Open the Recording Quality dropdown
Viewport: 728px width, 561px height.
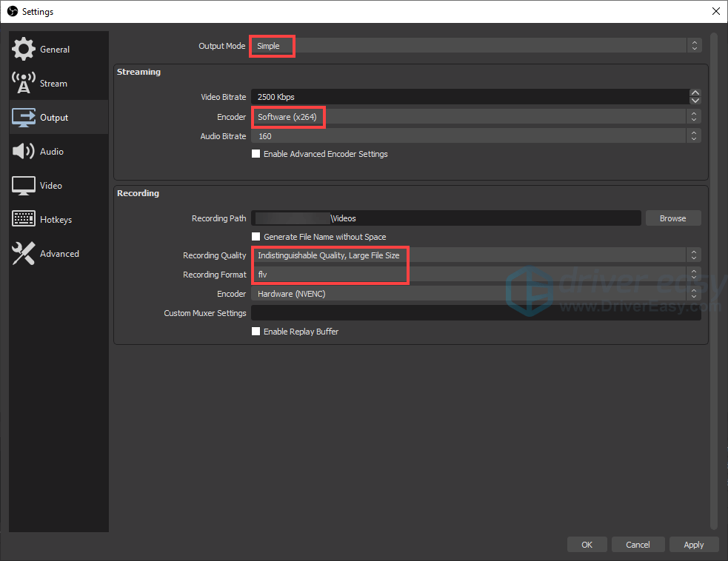(474, 255)
